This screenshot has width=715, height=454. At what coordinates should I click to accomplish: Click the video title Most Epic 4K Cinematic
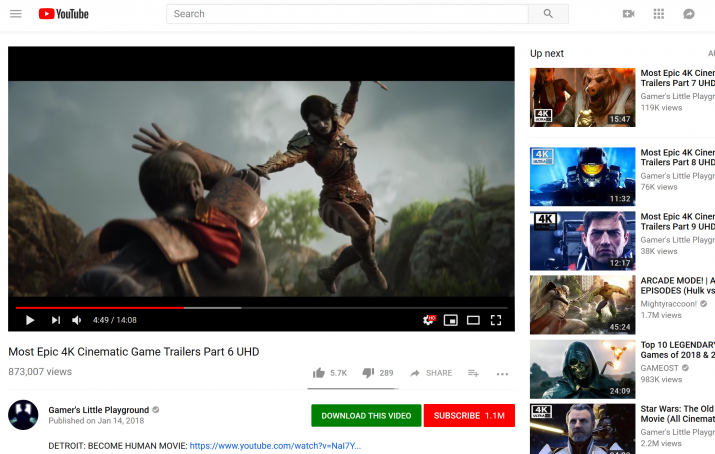(134, 351)
